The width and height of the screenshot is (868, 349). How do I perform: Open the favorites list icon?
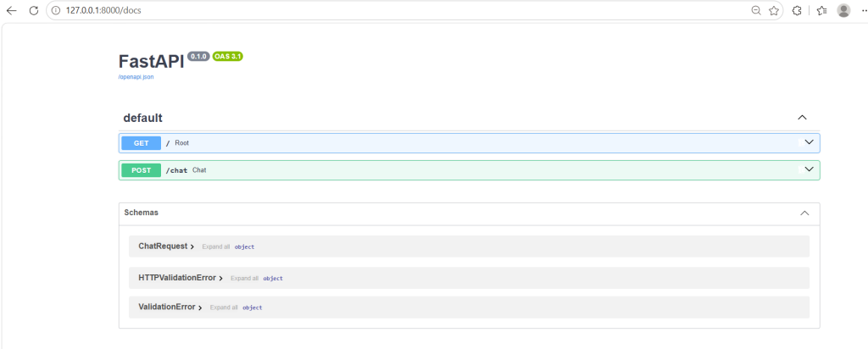822,10
